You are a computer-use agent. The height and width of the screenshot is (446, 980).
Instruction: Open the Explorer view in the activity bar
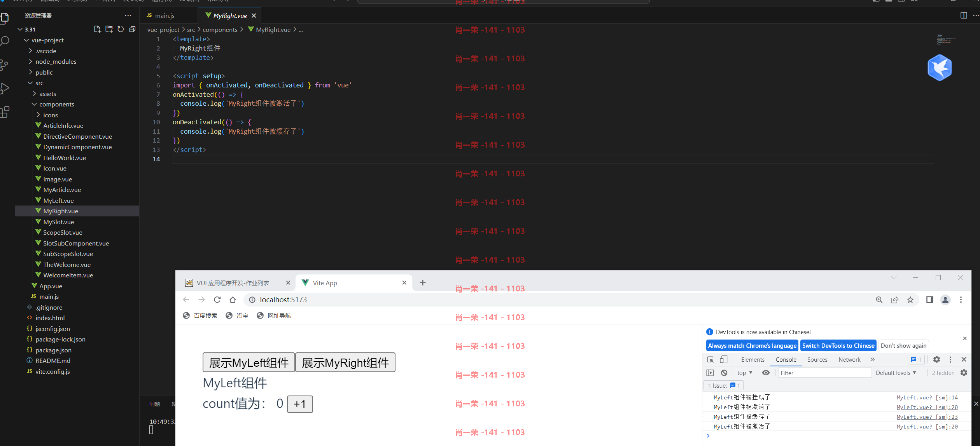4,18
